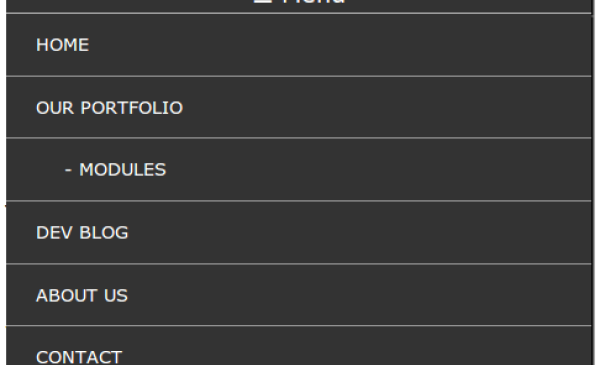Open the DEV BLOG link

click(x=82, y=233)
